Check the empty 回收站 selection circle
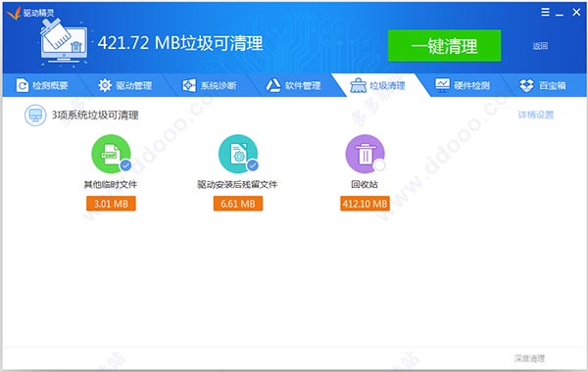 click(x=379, y=164)
